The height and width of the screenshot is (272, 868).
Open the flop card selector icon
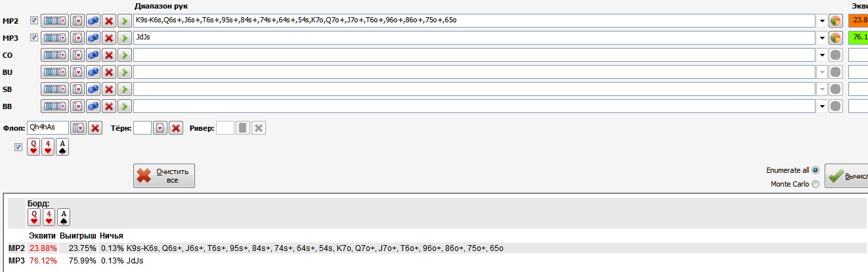(x=78, y=127)
